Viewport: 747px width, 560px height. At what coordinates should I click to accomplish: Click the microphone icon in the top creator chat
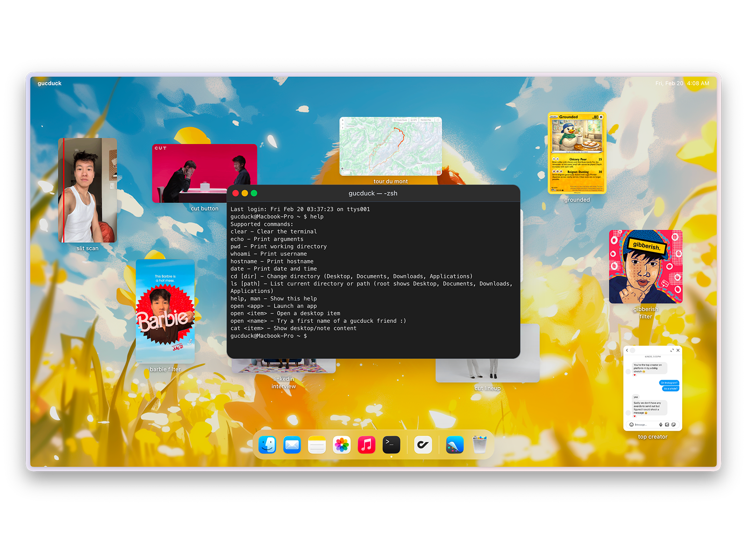click(x=661, y=425)
